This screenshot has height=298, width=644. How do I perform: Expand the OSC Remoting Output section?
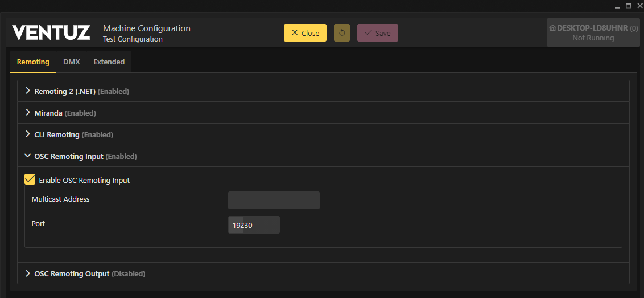(x=28, y=273)
